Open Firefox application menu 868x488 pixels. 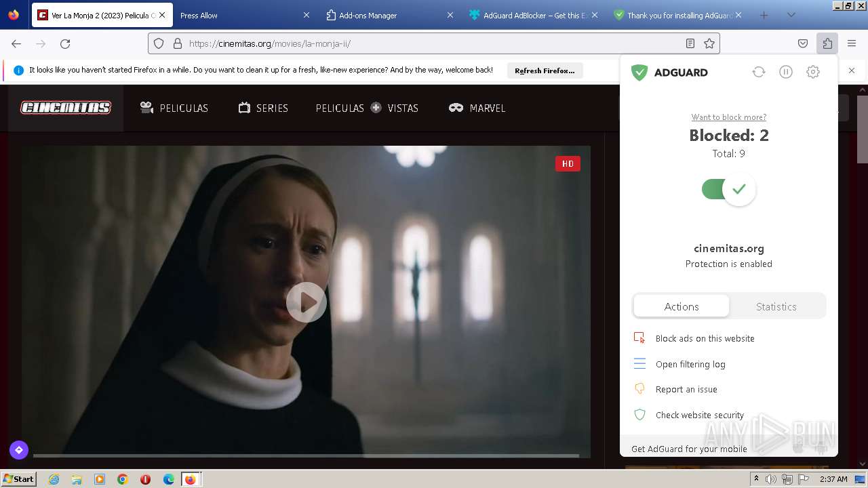click(852, 43)
